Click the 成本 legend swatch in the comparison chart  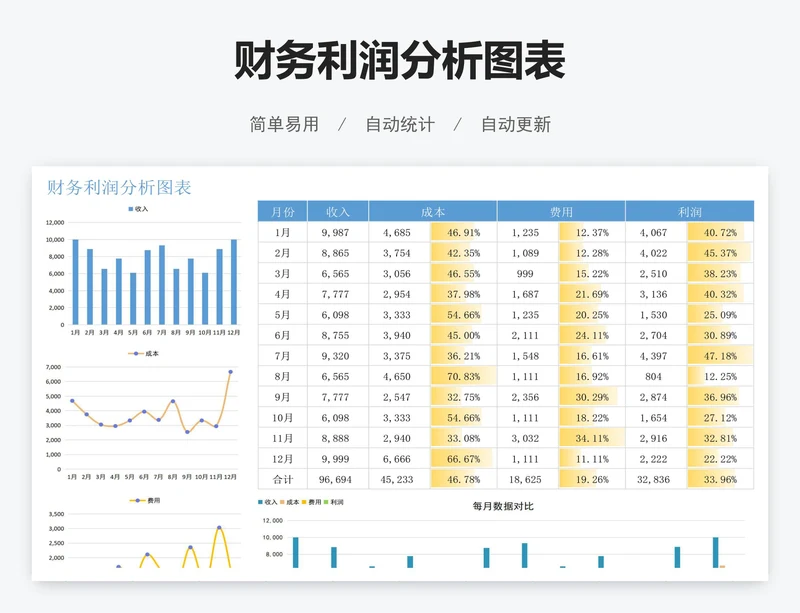pyautogui.click(x=282, y=502)
